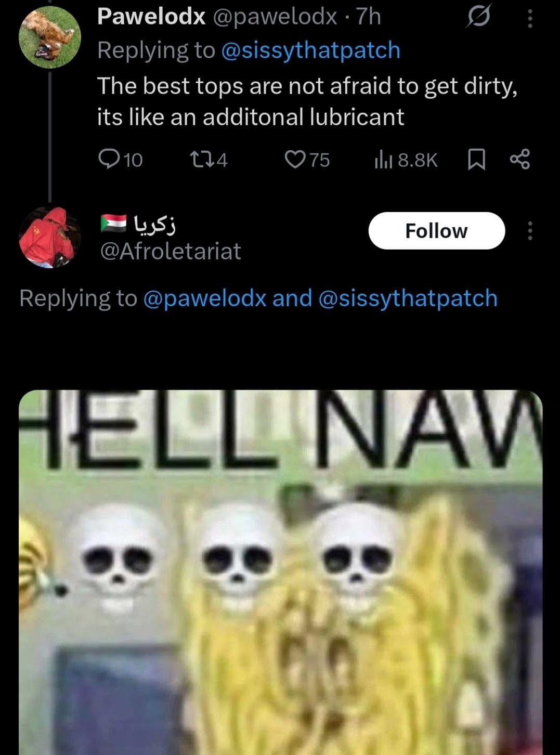The image size is (560, 755).
Task: Open the HELL NAW meme image
Action: pyautogui.click(x=281, y=572)
